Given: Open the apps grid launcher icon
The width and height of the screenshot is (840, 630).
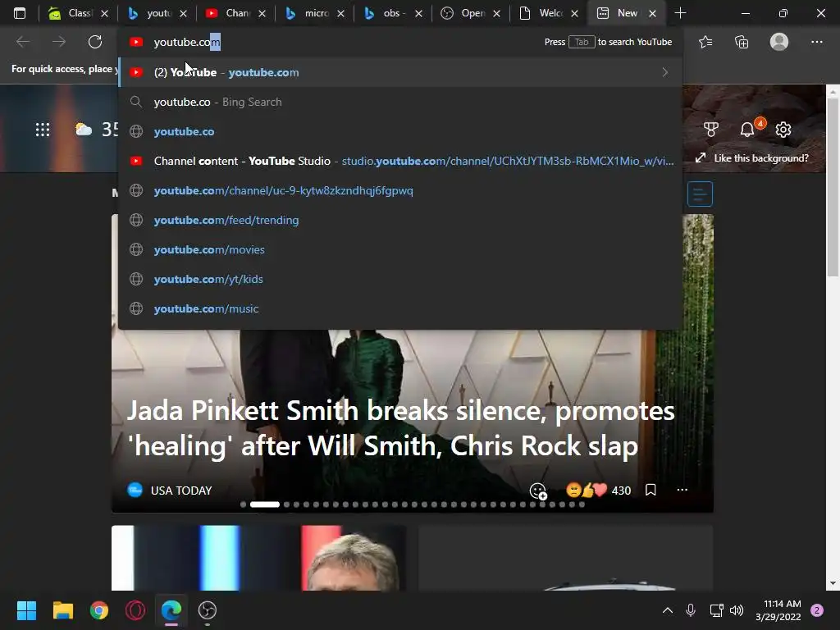Looking at the screenshot, I should pos(43,130).
